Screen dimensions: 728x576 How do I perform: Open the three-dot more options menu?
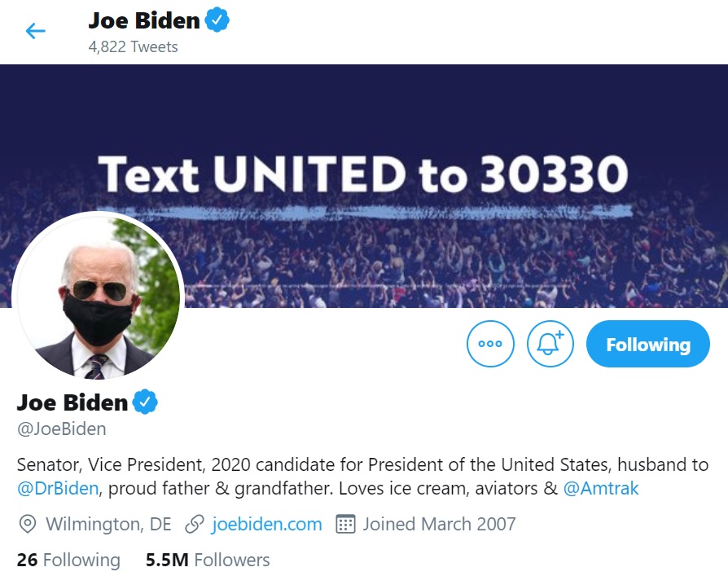click(490, 344)
